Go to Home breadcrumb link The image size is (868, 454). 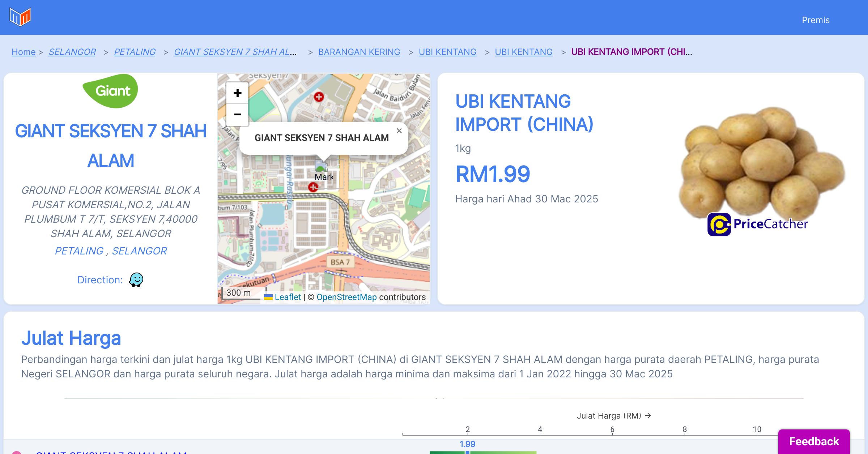point(24,52)
